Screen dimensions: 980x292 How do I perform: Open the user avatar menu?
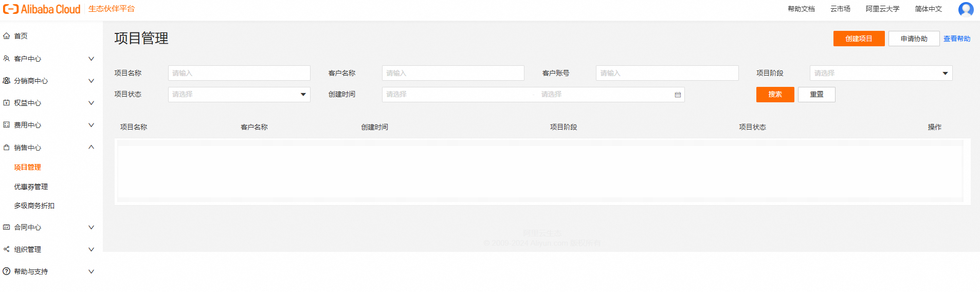pos(966,9)
